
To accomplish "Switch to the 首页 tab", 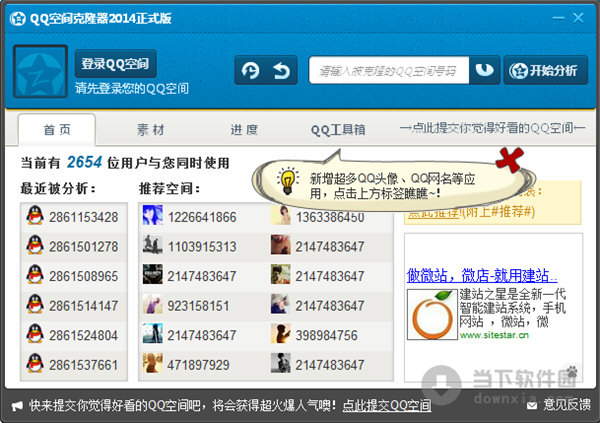I will [x=57, y=130].
